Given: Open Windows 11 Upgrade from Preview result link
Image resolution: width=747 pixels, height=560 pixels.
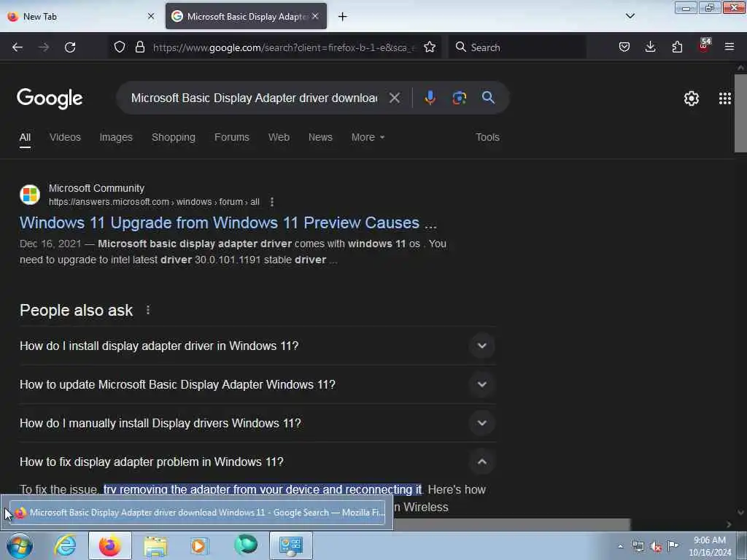Looking at the screenshot, I should click(x=228, y=223).
